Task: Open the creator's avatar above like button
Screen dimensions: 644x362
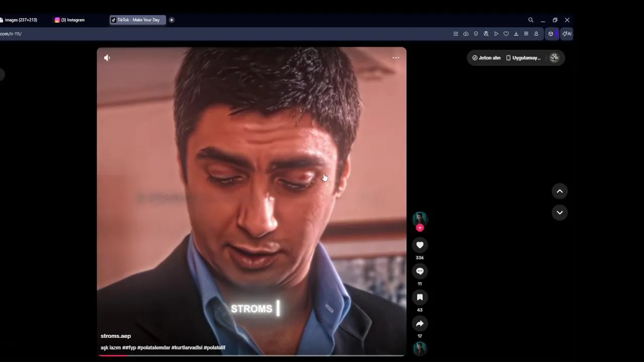Action: [x=420, y=219]
